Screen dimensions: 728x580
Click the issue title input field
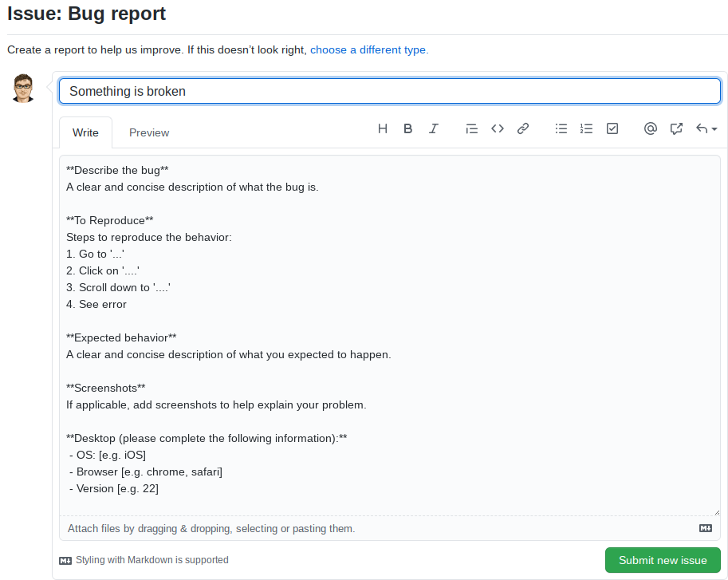(x=389, y=91)
